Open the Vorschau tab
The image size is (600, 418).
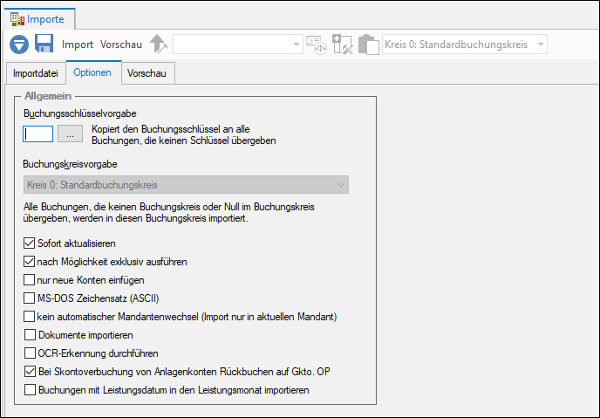point(147,73)
